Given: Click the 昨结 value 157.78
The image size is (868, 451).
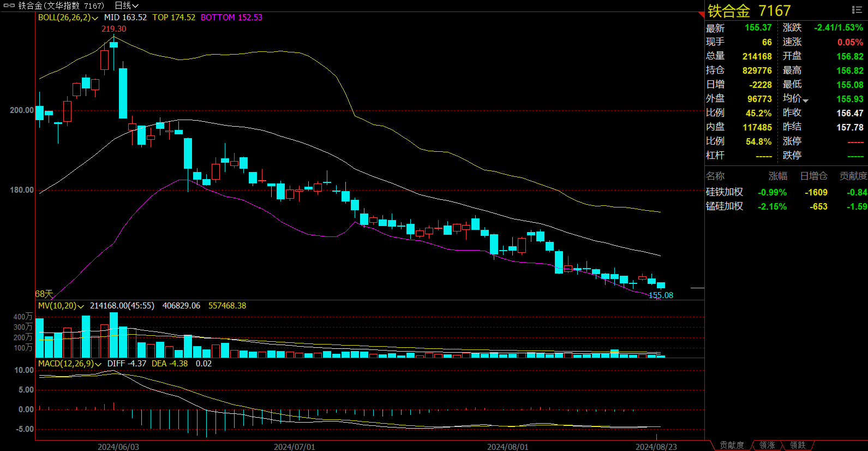Looking at the screenshot, I should pyautogui.click(x=850, y=127).
